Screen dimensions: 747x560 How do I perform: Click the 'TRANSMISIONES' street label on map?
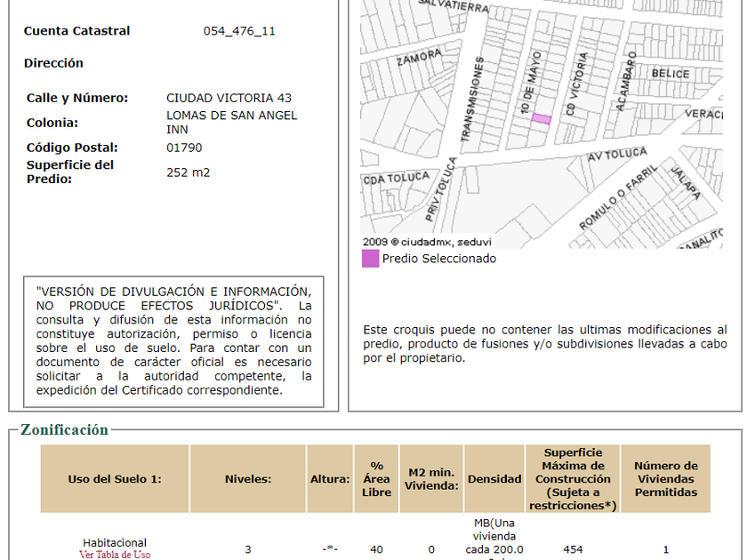(x=472, y=99)
